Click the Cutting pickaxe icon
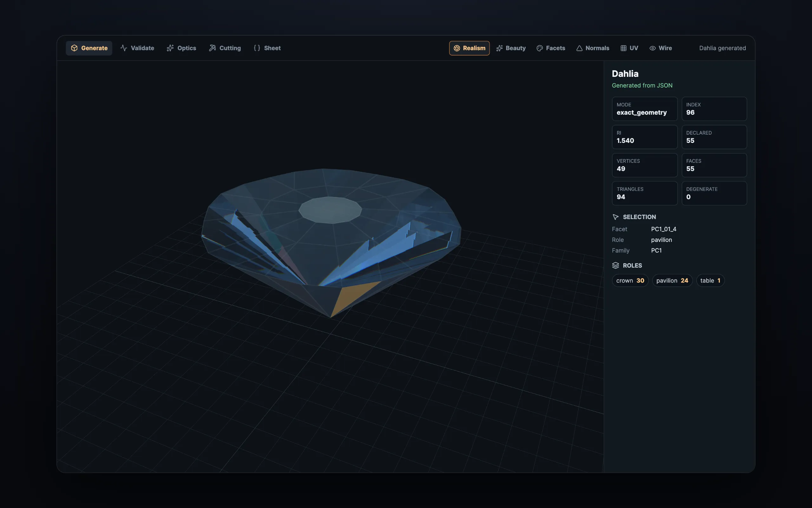 coord(213,48)
